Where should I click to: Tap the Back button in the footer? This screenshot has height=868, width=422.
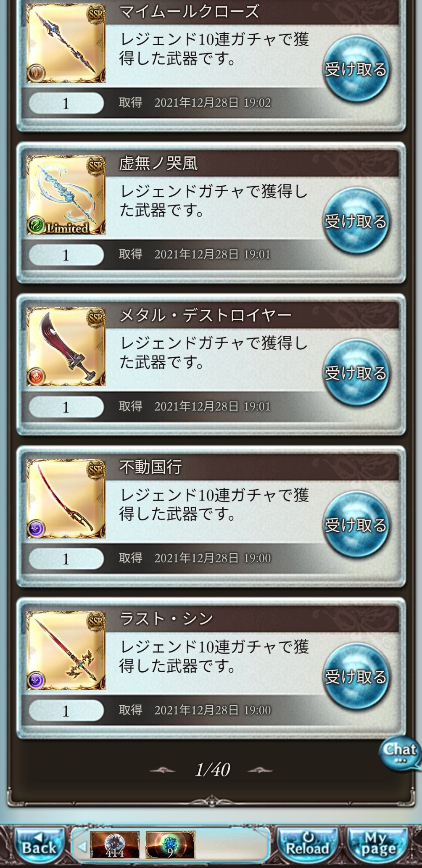pyautogui.click(x=39, y=844)
